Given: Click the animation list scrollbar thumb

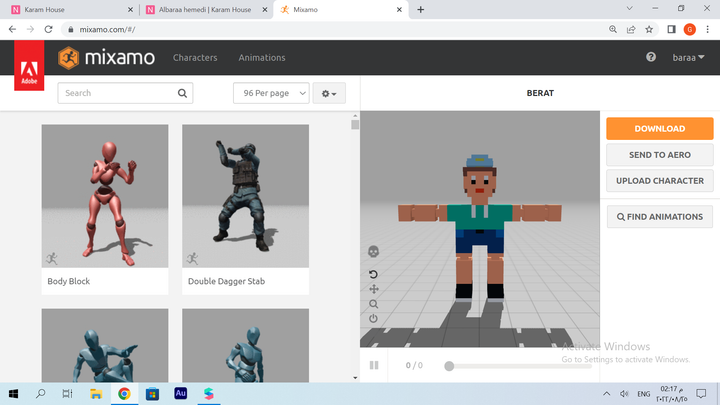Looking at the screenshot, I should coord(355,125).
